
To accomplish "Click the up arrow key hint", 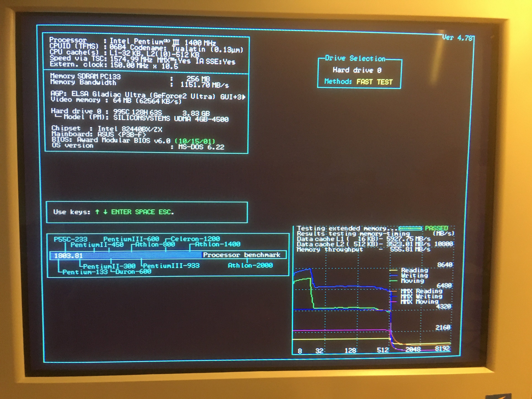I will [97, 212].
